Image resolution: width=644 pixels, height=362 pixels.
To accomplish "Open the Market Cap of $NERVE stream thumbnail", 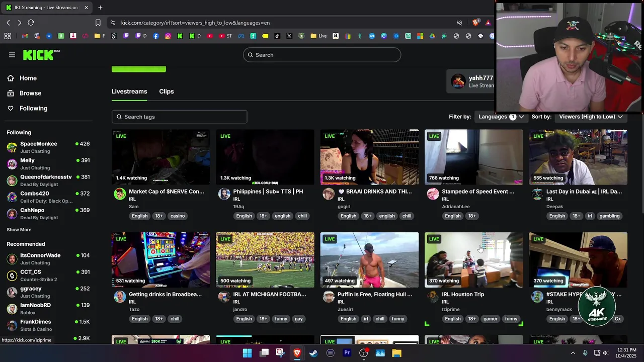I will click(160, 157).
